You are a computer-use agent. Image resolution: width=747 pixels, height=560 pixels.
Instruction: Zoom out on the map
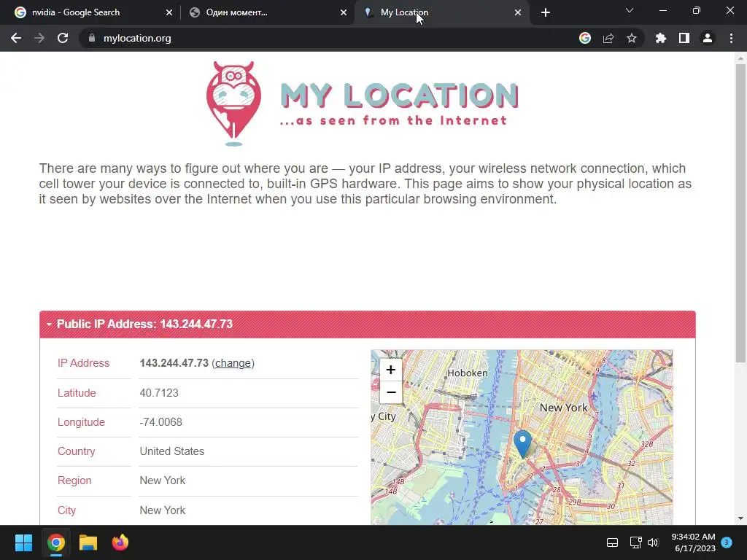[x=391, y=392]
